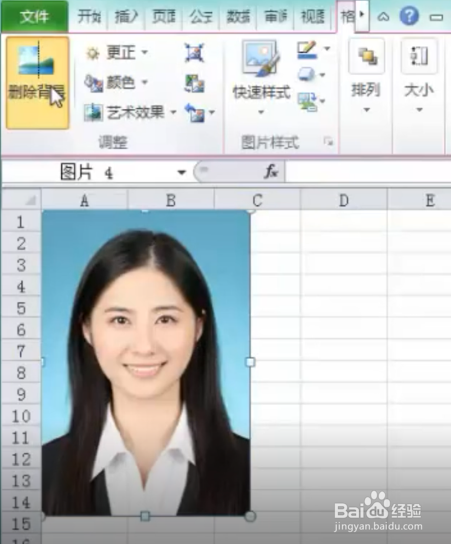Viewport: 451px width, 544px height.
Task: Switch to the Review (审阅) tab
Action: click(276, 17)
